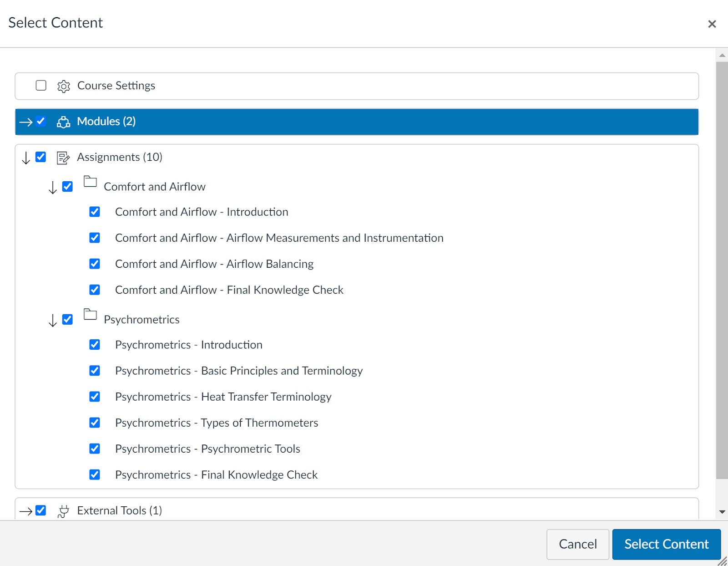
Task: Uncheck Airflow Measurements and Instrumentation checkbox
Action: (95, 238)
